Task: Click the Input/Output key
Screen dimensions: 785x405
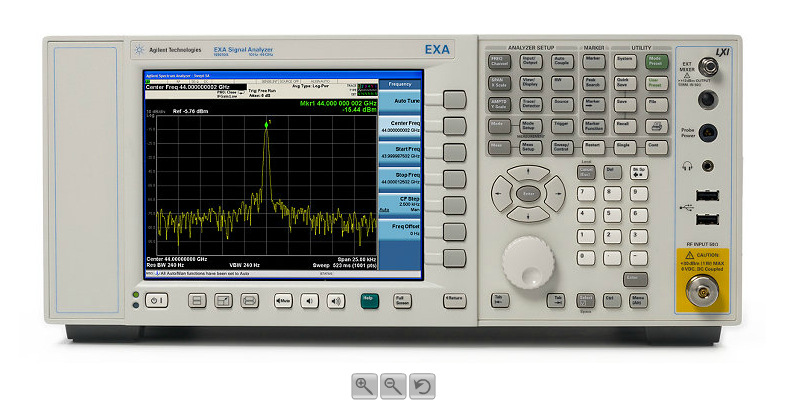Action: pos(530,62)
